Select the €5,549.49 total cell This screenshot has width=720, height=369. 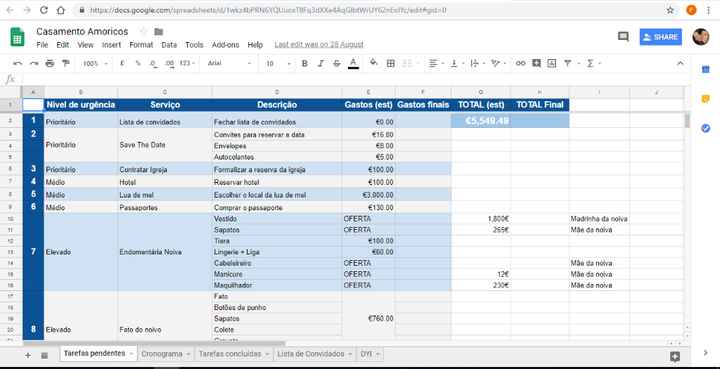481,121
